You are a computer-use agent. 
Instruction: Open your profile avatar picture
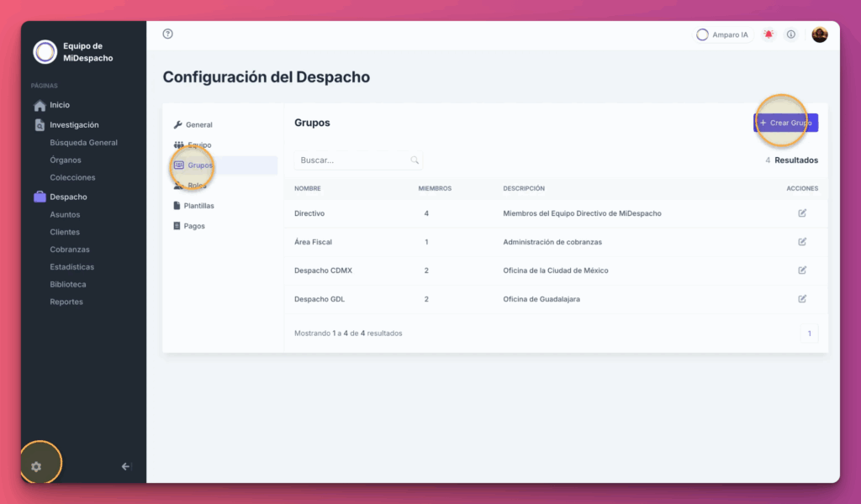820,34
